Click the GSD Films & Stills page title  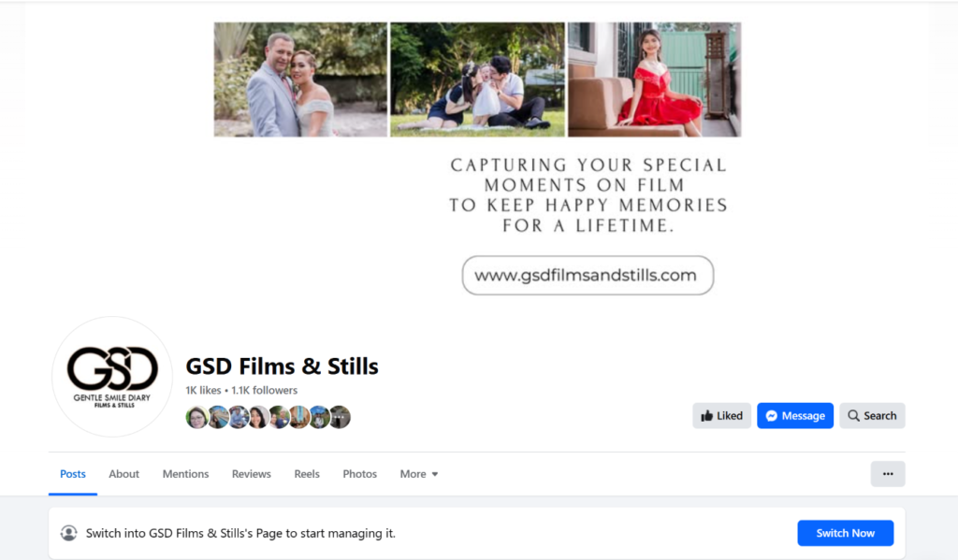283,366
